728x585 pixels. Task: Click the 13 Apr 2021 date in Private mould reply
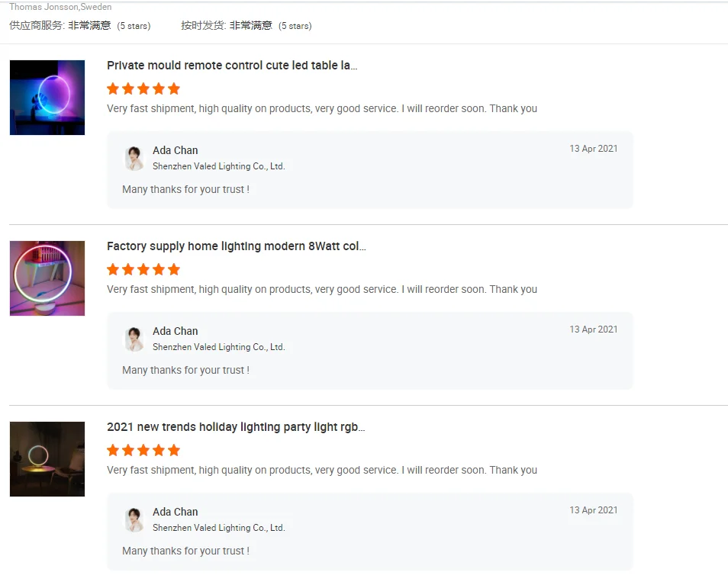[593, 149]
